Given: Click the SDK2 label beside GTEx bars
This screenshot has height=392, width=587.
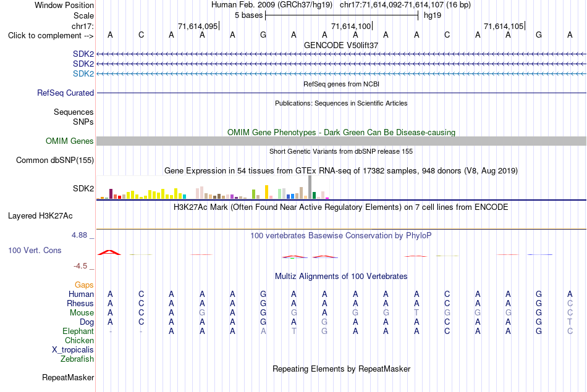Looking at the screenshot, I should (x=83, y=188).
